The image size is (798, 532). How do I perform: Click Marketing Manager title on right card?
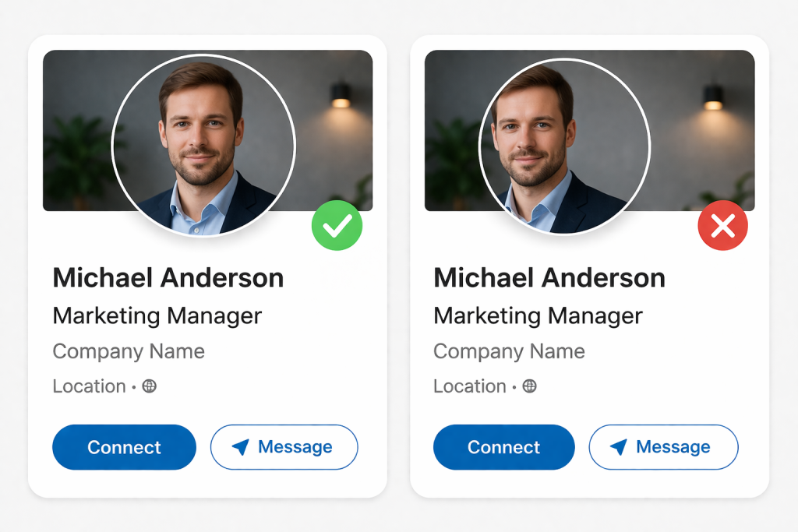click(x=538, y=315)
